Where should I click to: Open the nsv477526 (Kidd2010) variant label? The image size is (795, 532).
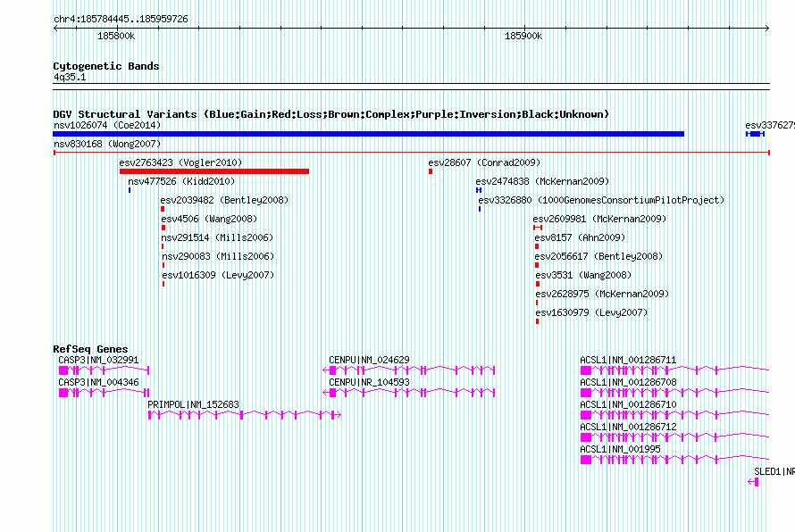[x=181, y=181]
